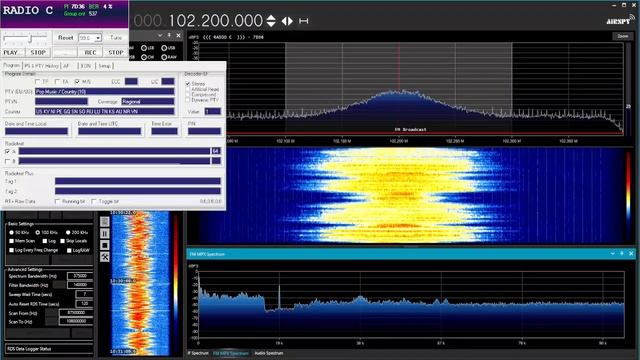Select the LSB demodulation mode

pyautogui.click(x=144, y=48)
